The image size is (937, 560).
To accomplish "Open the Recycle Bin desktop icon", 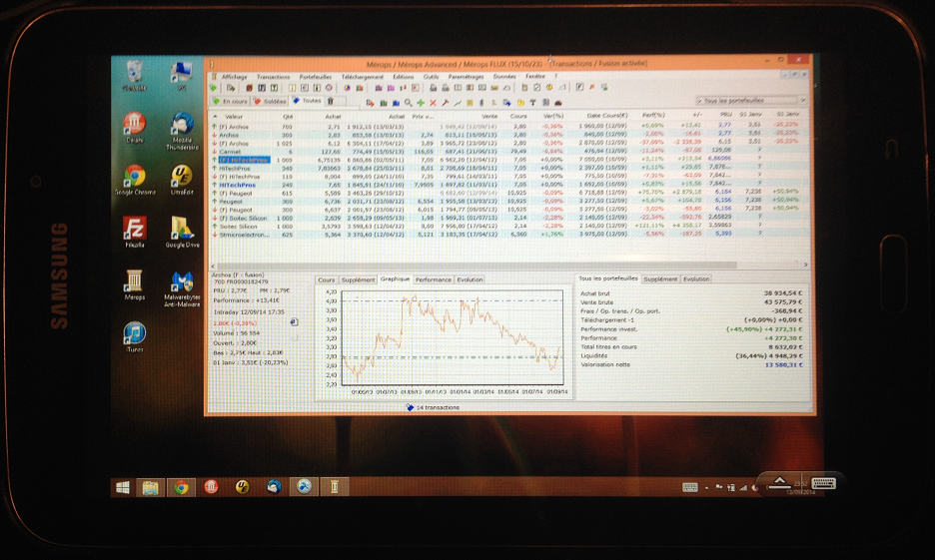I will pyautogui.click(x=135, y=76).
